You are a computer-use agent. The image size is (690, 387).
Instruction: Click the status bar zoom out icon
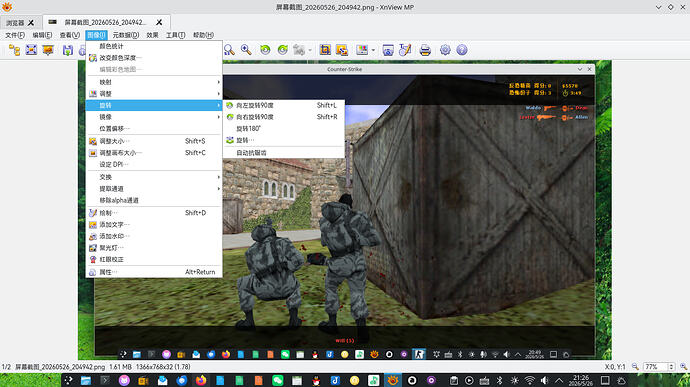pyautogui.click(x=635, y=367)
